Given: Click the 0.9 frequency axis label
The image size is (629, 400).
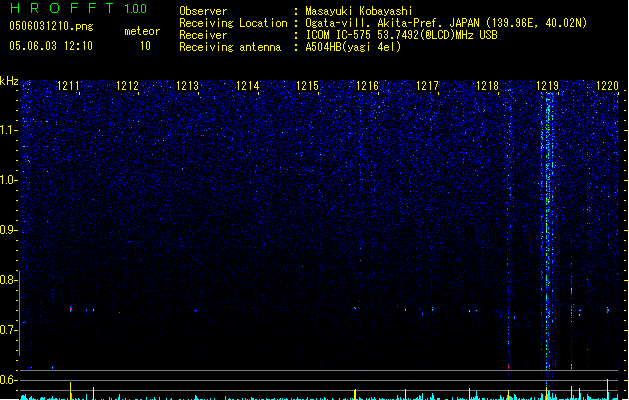Looking at the screenshot, I should pyautogui.click(x=8, y=230).
